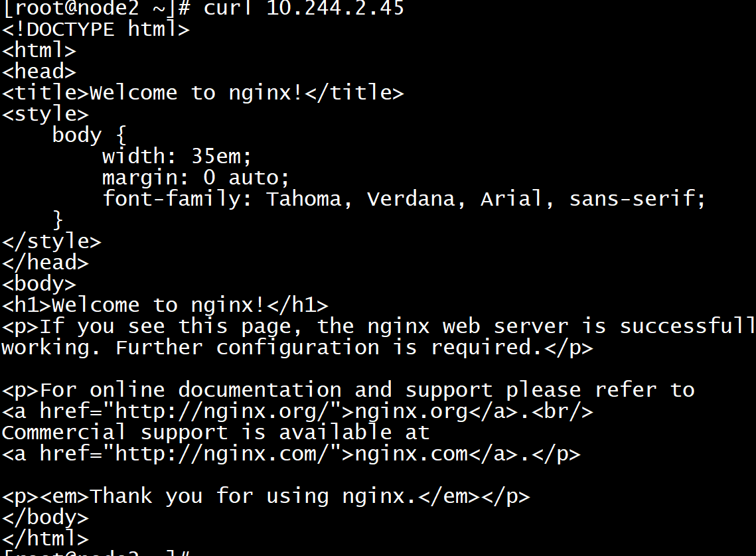This screenshot has width=756, height=556.
Task: Click the margin: 0 auto line
Action: pyautogui.click(x=195, y=178)
